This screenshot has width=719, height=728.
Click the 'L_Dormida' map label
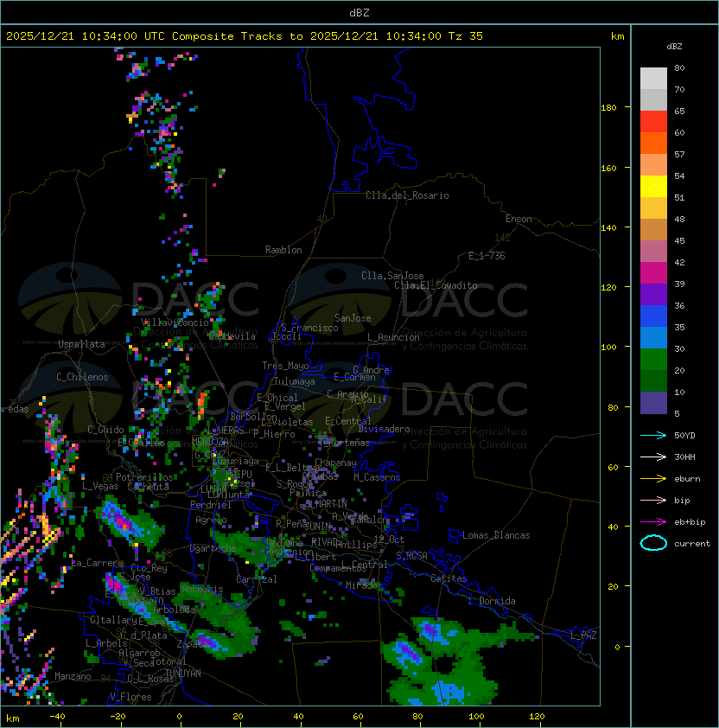pyautogui.click(x=492, y=601)
